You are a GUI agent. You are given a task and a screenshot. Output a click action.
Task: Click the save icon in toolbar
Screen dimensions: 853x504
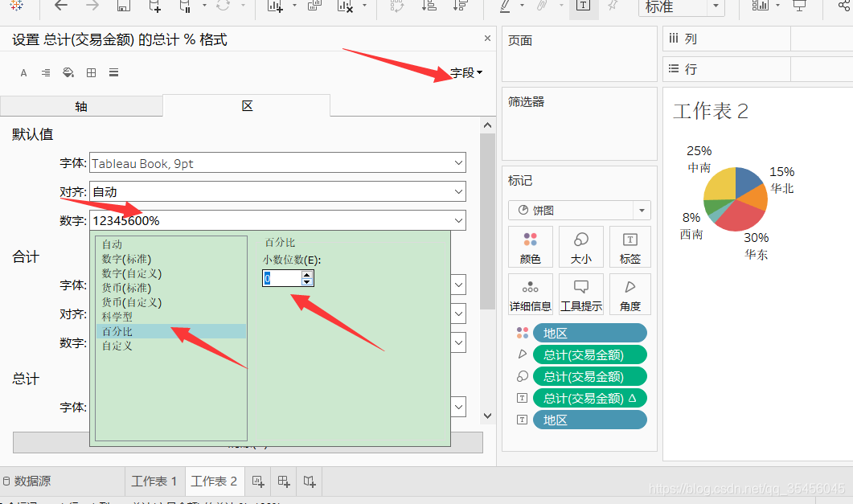click(124, 6)
